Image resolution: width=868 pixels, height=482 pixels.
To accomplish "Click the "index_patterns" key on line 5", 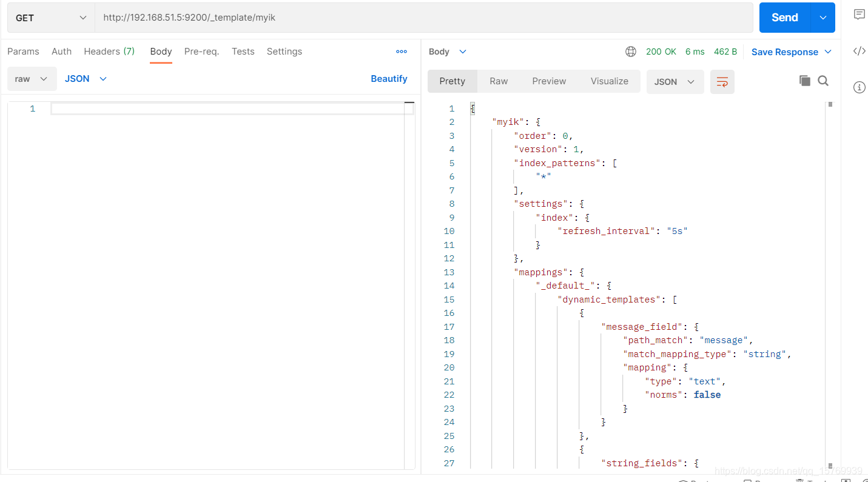I will point(560,163).
